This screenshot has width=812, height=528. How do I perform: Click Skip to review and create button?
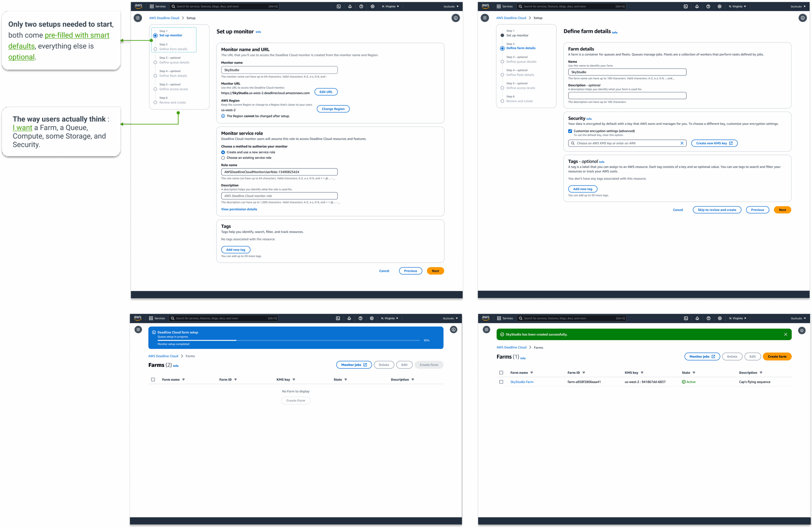click(717, 210)
